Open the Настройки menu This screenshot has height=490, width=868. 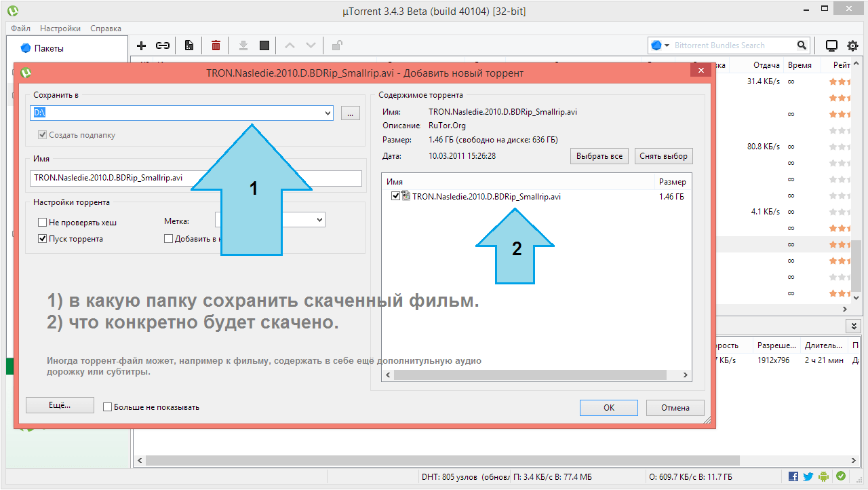60,29
